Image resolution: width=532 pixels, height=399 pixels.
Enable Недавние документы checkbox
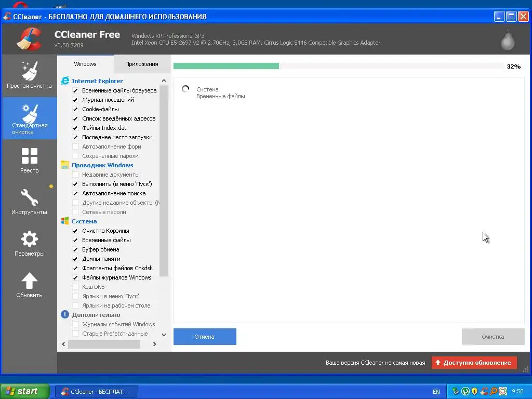(x=75, y=175)
